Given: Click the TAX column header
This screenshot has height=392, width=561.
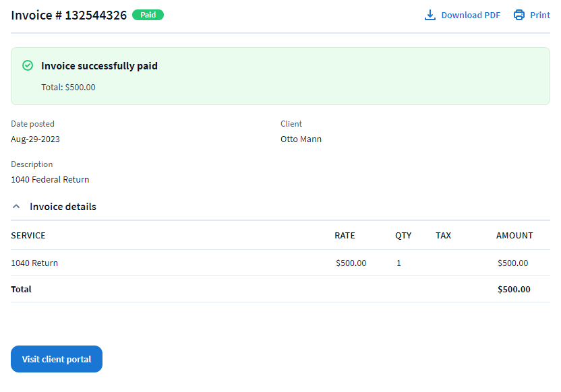Looking at the screenshot, I should 443,236.
